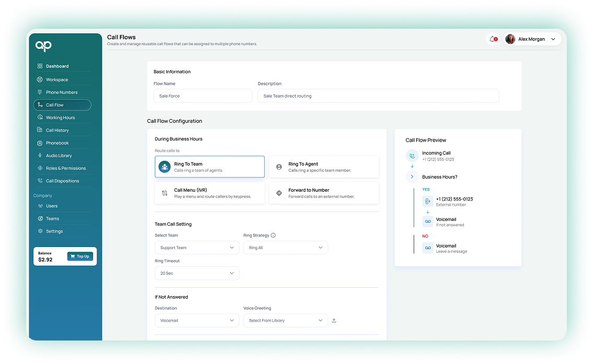The image size is (593, 364).
Task: Click the external number forward icon in preview
Action: pos(428,201)
